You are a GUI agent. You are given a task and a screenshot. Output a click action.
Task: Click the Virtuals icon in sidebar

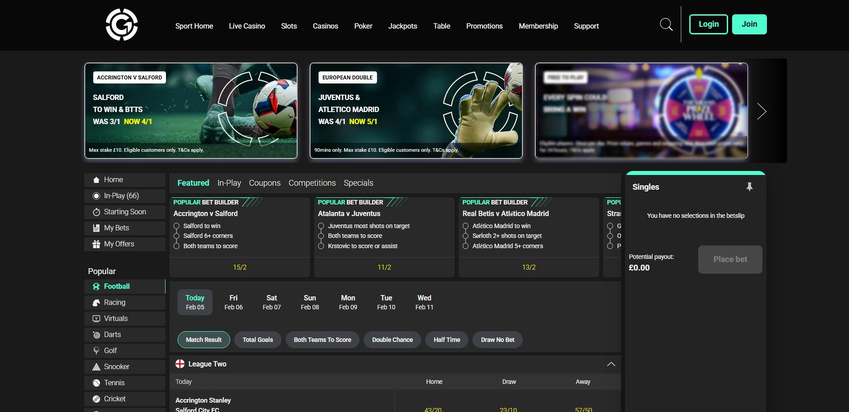click(x=96, y=318)
